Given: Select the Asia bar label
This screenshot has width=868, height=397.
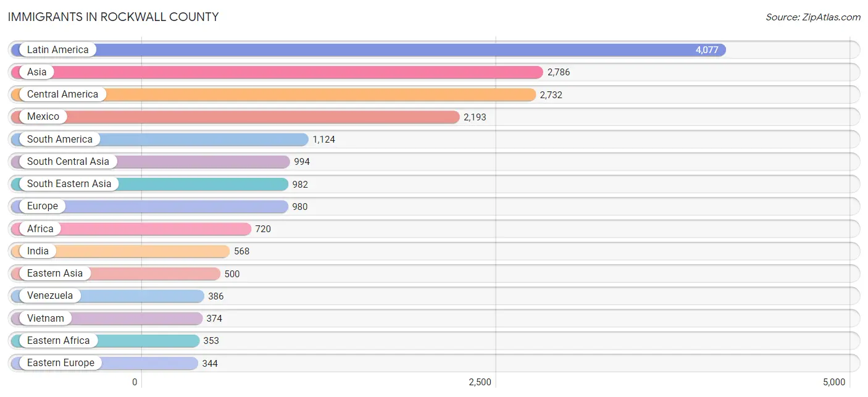Looking at the screenshot, I should 36,72.
